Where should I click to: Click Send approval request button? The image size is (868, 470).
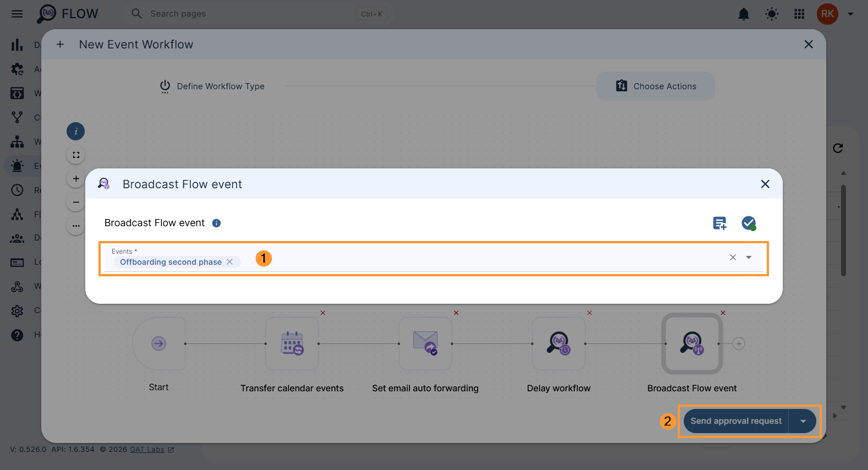[736, 421]
